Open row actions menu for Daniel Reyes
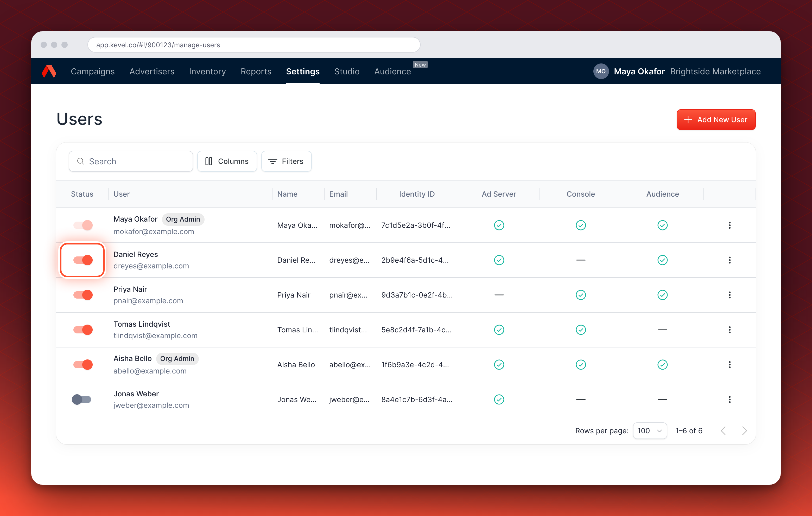The width and height of the screenshot is (812, 516). pyautogui.click(x=729, y=260)
